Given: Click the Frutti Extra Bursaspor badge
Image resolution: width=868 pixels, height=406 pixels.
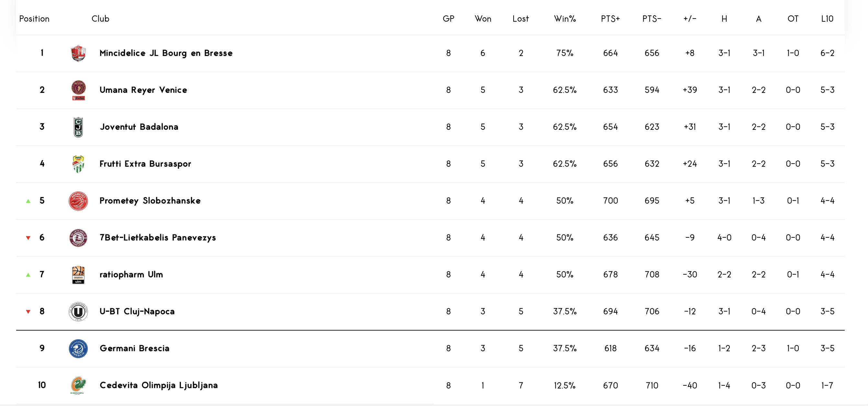Looking at the screenshot, I should [x=78, y=164].
